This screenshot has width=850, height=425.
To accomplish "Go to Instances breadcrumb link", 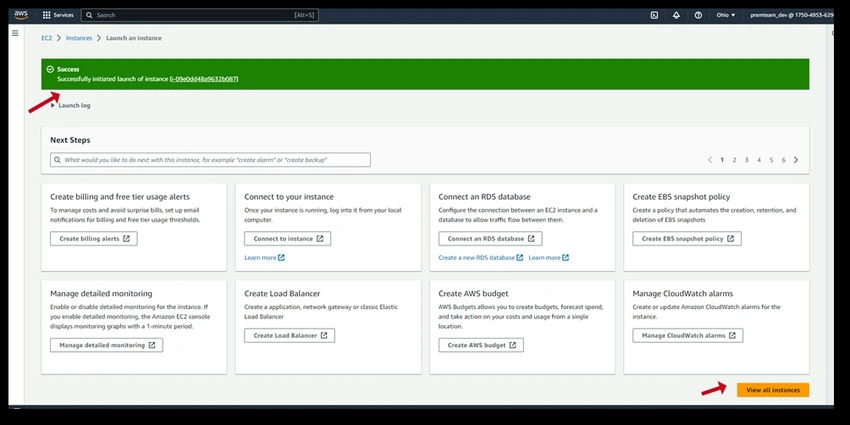I will (79, 38).
